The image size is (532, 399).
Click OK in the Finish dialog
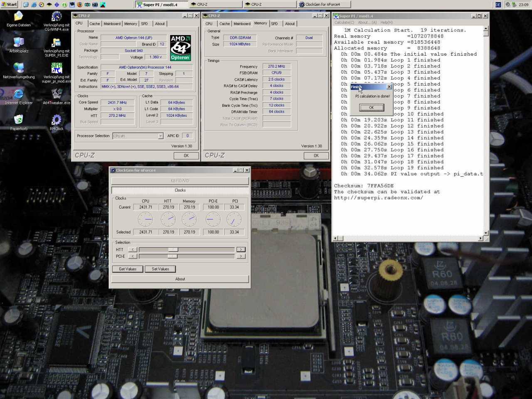[x=372, y=107]
